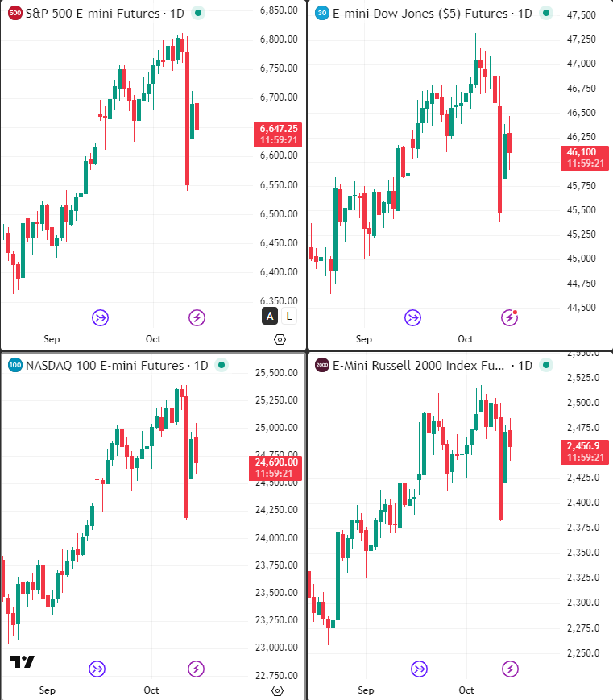Click the TradingView logo
Screen dimensions: 613x700
click(x=23, y=661)
